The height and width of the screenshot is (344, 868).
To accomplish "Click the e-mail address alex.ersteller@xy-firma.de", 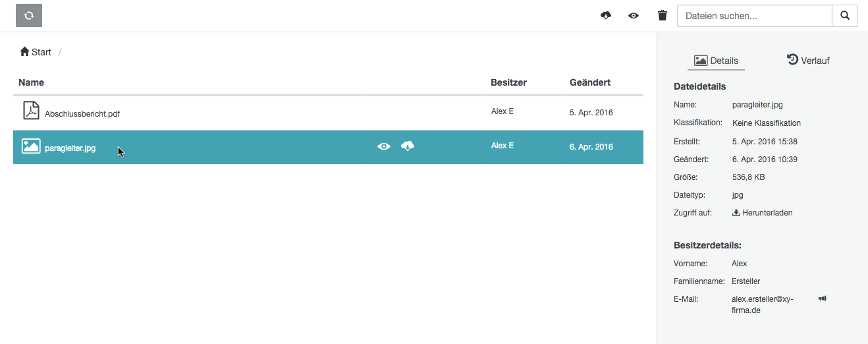I will point(763,304).
